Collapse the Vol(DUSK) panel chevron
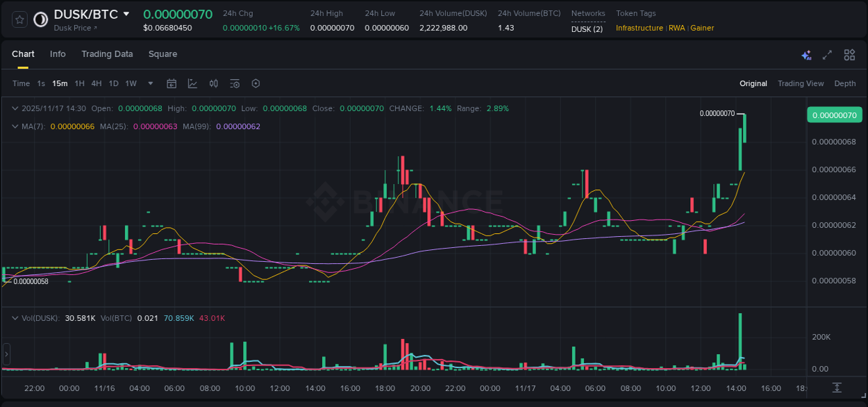 coord(15,317)
